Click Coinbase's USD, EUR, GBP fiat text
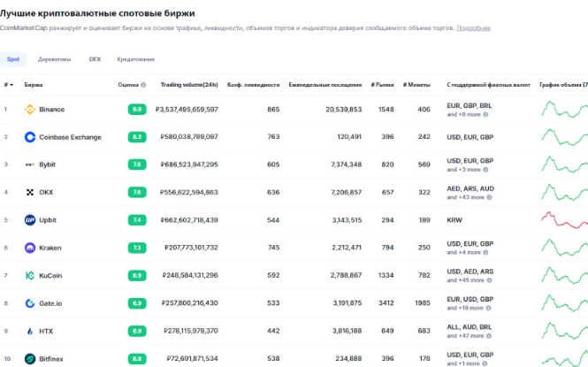588x367 pixels. [470, 137]
